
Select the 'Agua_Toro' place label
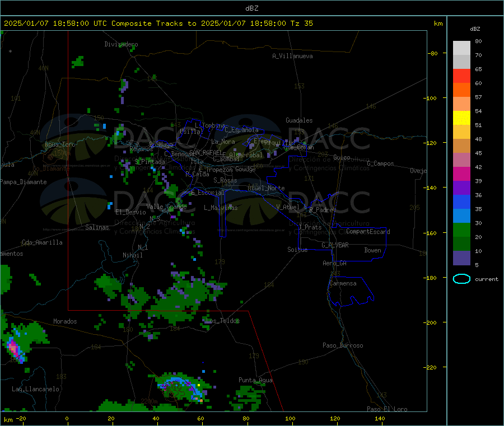click(x=60, y=144)
